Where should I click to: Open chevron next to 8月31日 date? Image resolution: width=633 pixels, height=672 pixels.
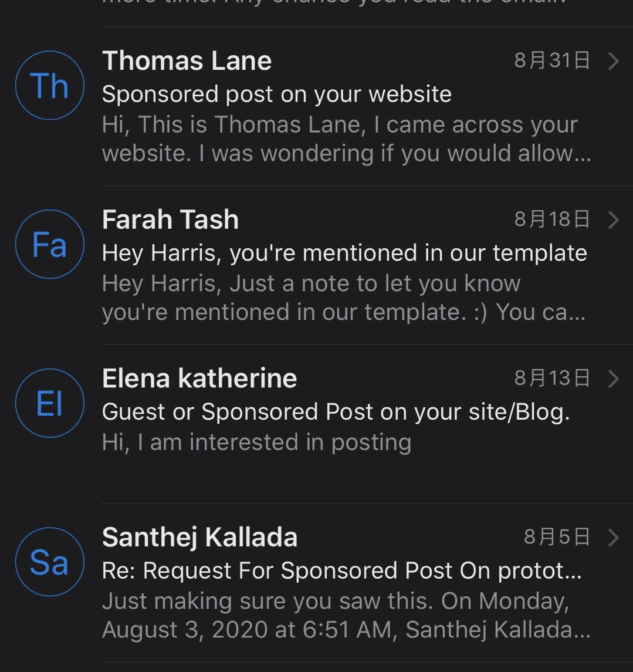pos(613,61)
